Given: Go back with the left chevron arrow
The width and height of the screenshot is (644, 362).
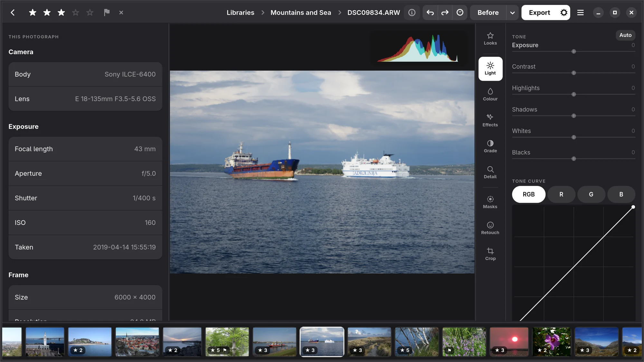Looking at the screenshot, I should (x=13, y=13).
